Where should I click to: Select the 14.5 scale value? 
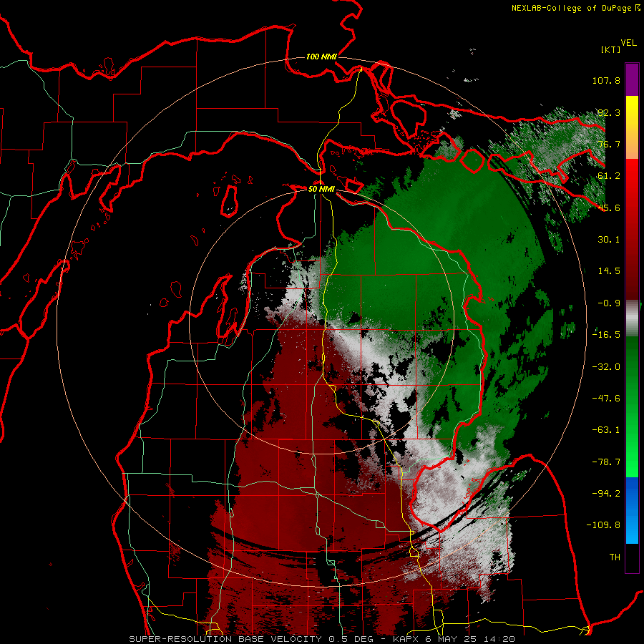tap(609, 271)
